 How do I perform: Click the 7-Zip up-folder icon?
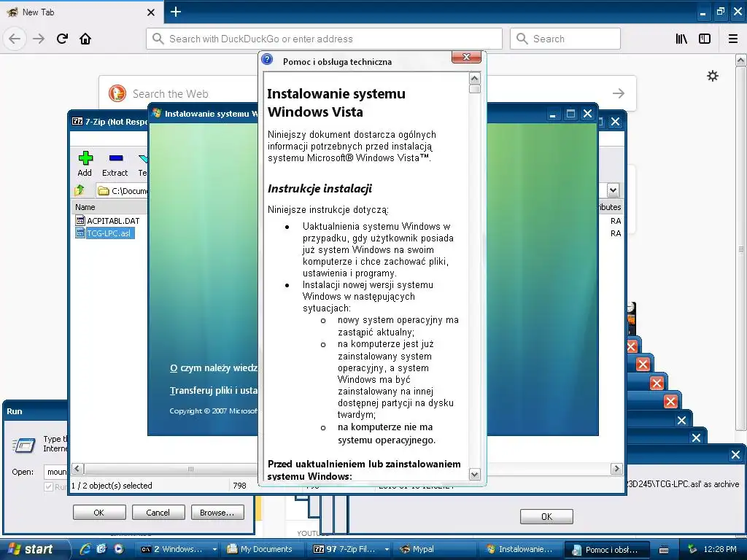[80, 190]
